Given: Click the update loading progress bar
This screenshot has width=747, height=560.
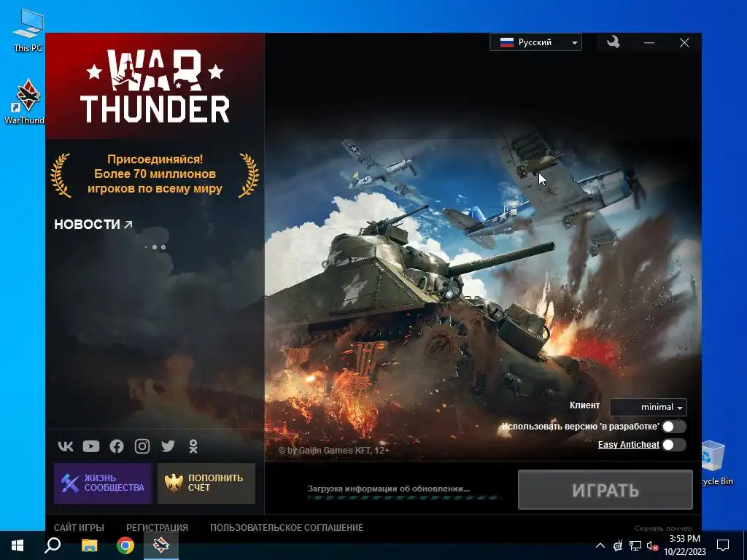Looking at the screenshot, I should pyautogui.click(x=404, y=498).
